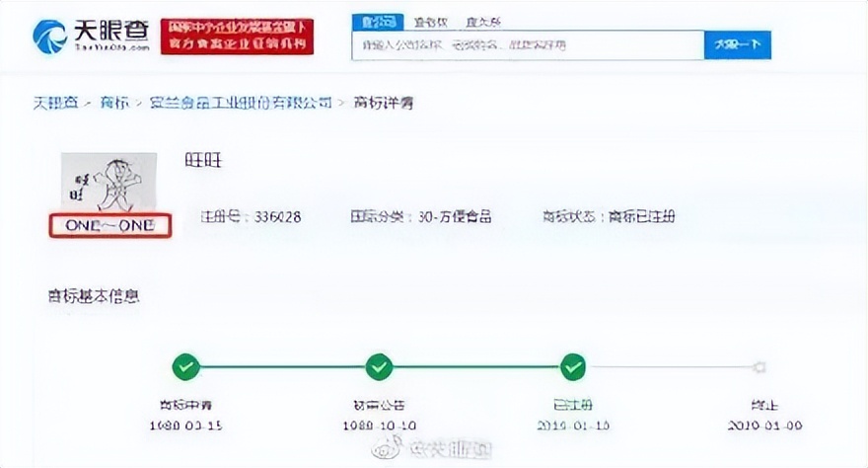The height and width of the screenshot is (468, 868).
Task: Select the 已注册 timeline label
Action: tap(573, 405)
